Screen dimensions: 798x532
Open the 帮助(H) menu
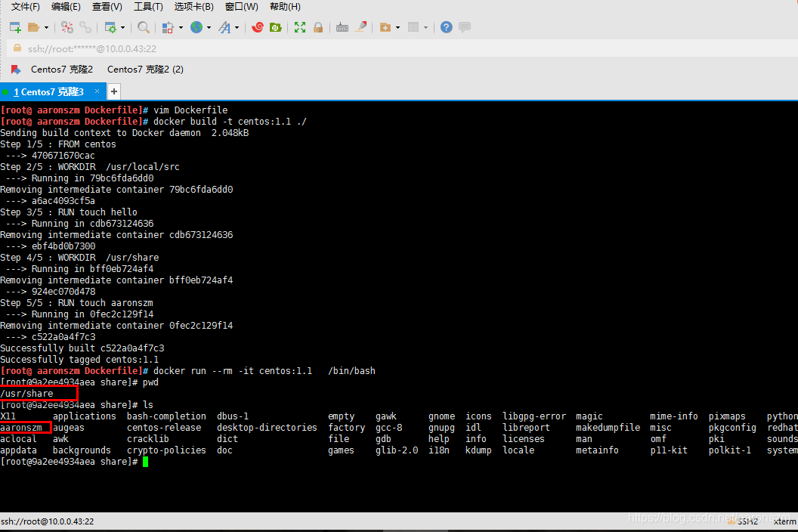tap(285, 7)
